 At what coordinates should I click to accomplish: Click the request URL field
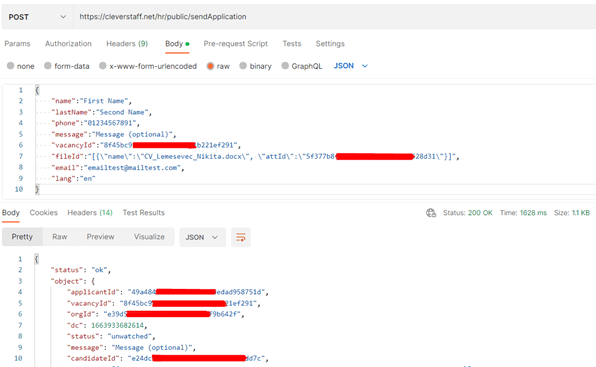[x=334, y=17]
